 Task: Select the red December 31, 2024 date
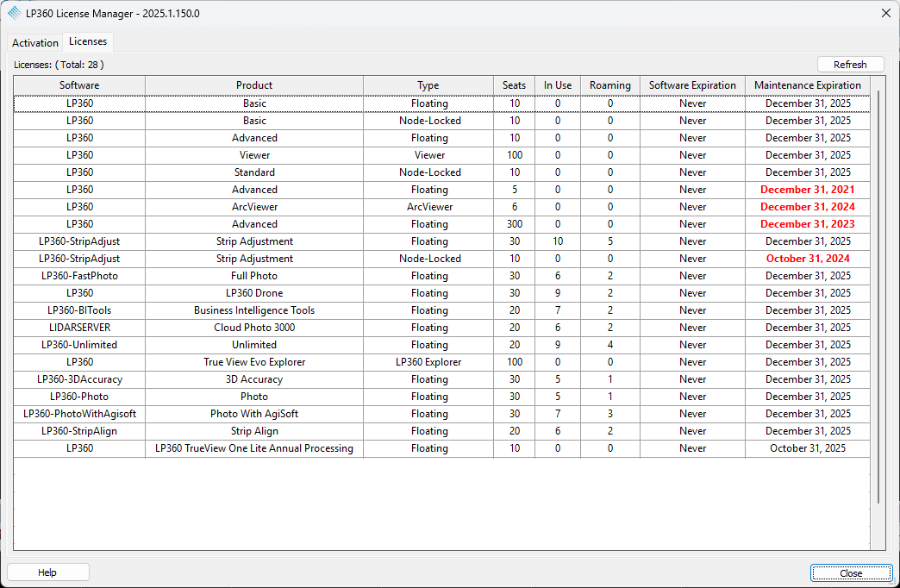(x=808, y=207)
